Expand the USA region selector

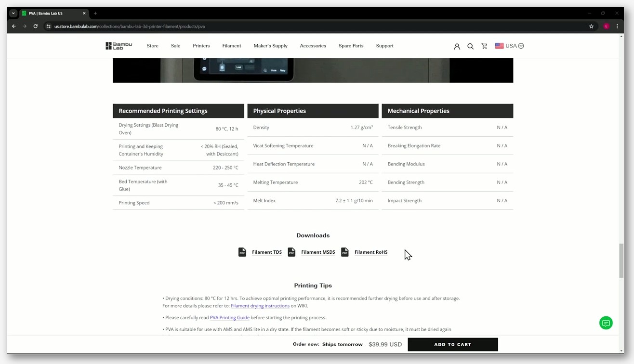(x=509, y=46)
